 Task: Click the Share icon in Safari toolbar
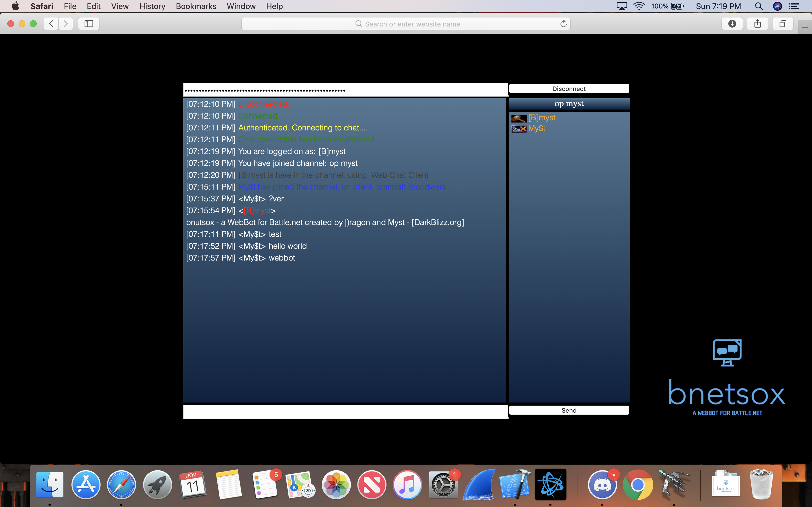tap(757, 23)
